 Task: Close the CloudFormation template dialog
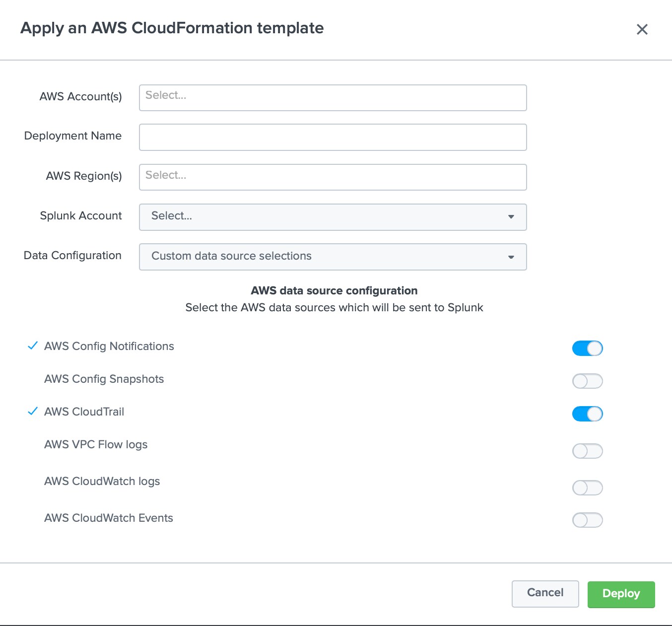pyautogui.click(x=642, y=29)
